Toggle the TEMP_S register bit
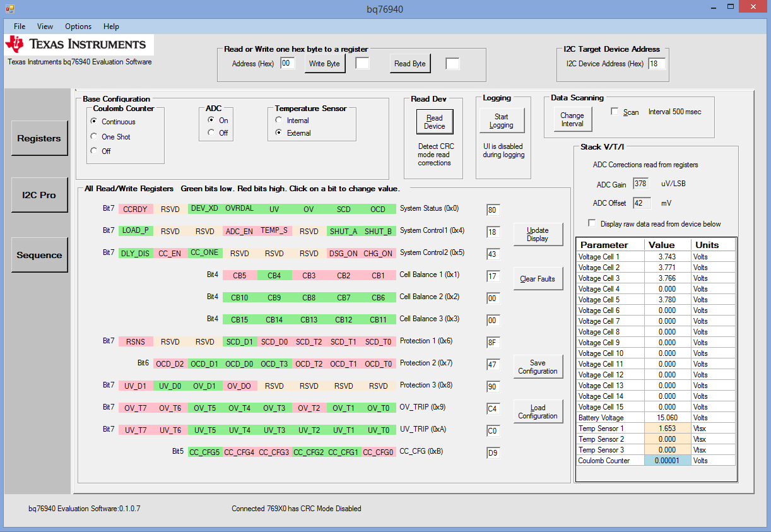Screen dimensions: 771x532 (274, 231)
